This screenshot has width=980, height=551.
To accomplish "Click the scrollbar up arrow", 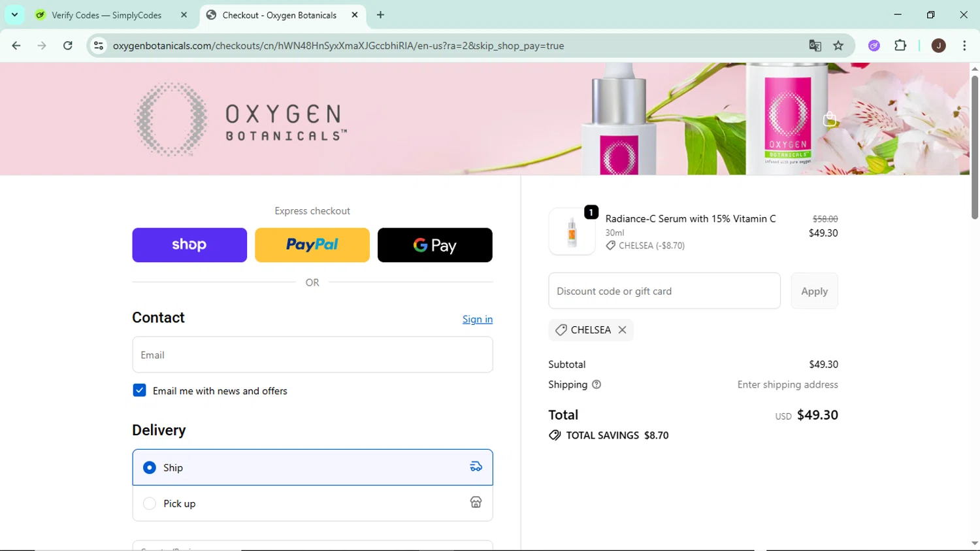I will (x=974, y=69).
